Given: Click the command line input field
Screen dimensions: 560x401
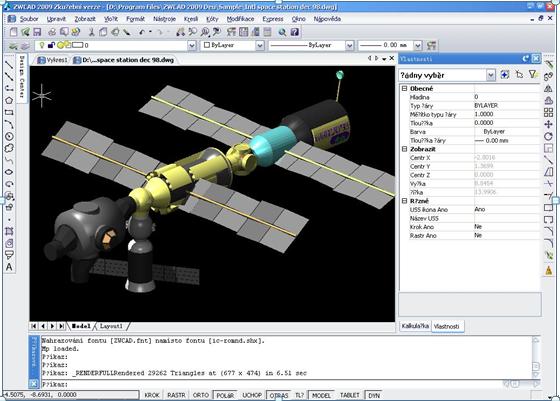Looking at the screenshot, I should [286, 384].
